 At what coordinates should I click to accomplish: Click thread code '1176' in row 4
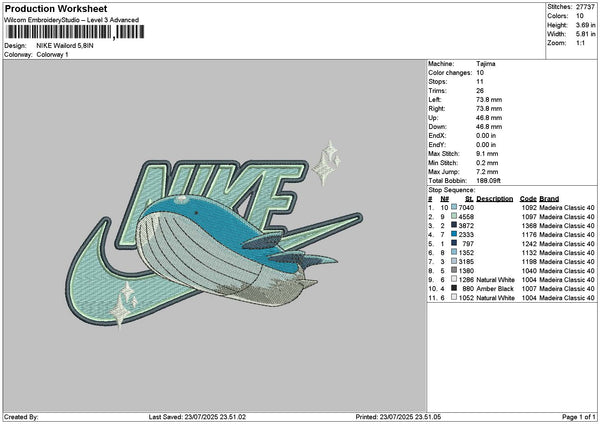point(529,235)
